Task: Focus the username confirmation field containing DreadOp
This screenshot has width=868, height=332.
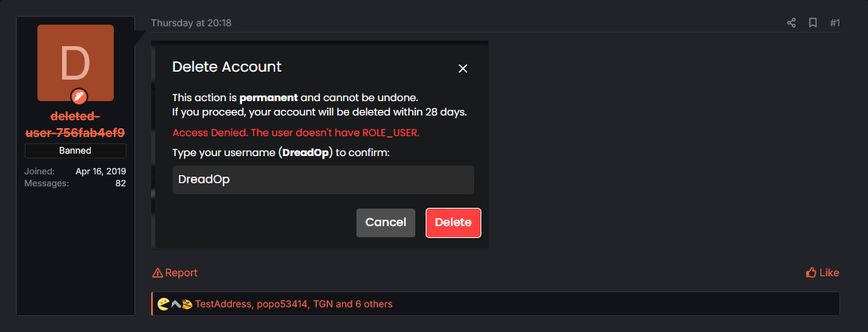Action: [323, 180]
